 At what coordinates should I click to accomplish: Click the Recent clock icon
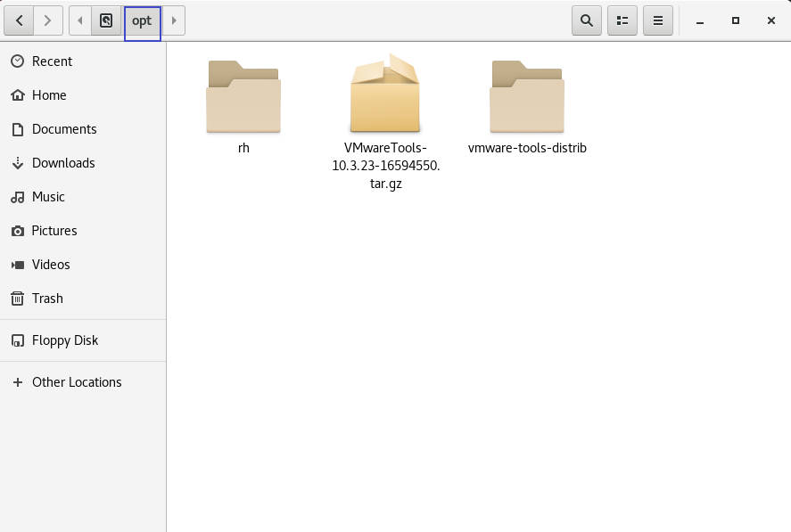[x=18, y=61]
